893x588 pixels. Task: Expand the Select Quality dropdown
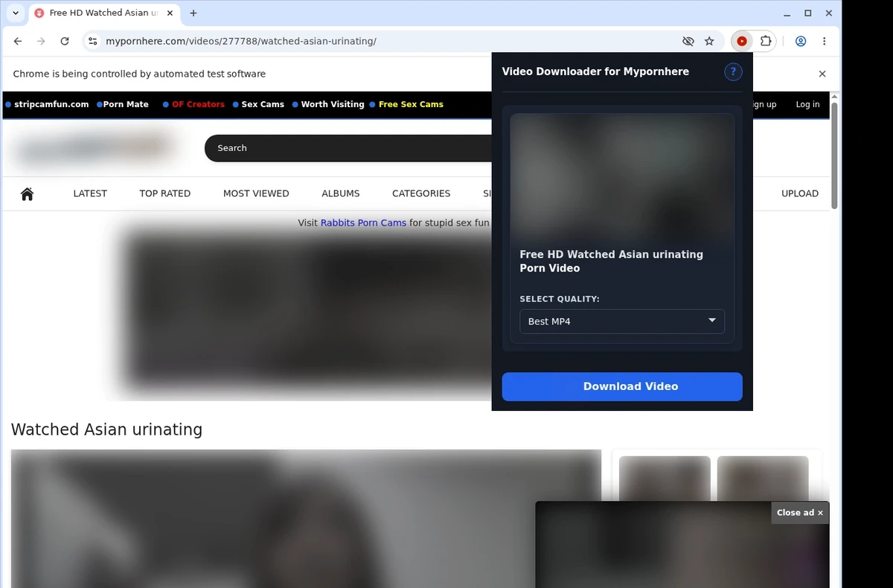622,321
